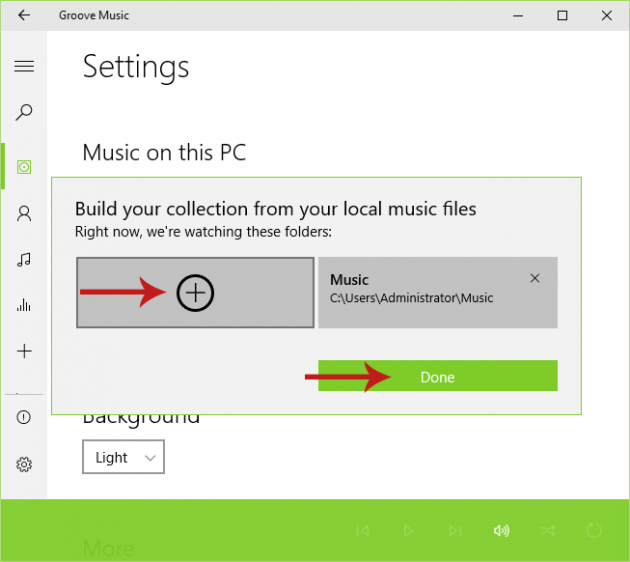Open Settings via the gear icon

coord(24,464)
